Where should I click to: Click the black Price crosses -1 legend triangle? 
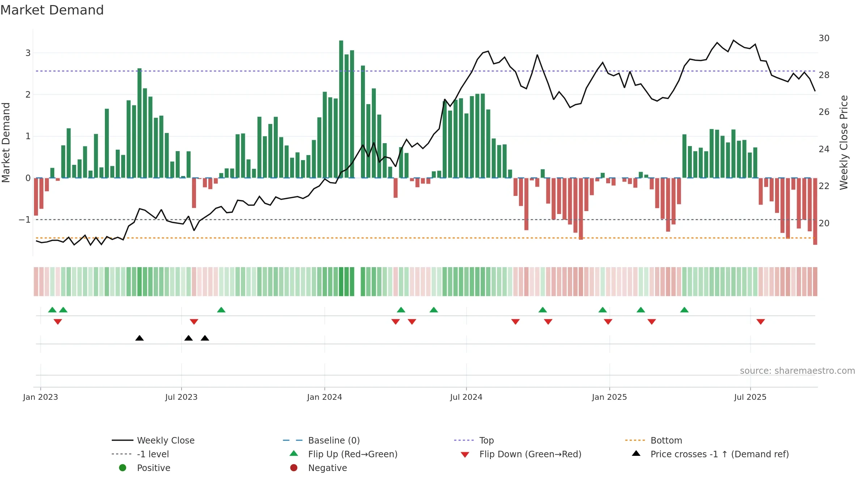pyautogui.click(x=636, y=453)
